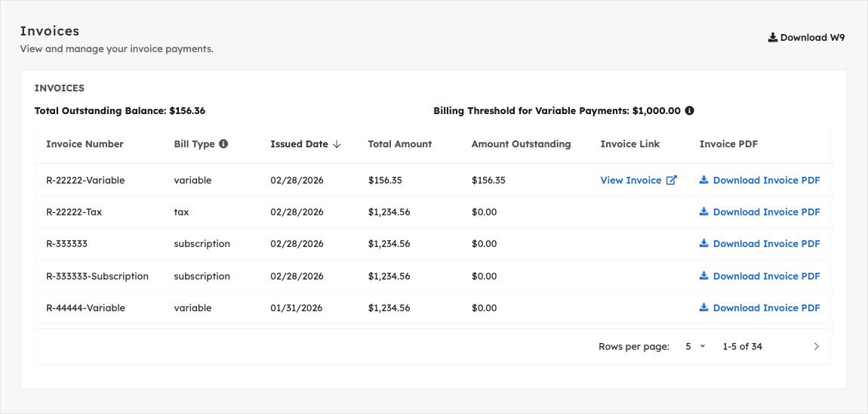
Task: Open the Rows per page dropdown
Action: [x=695, y=347]
